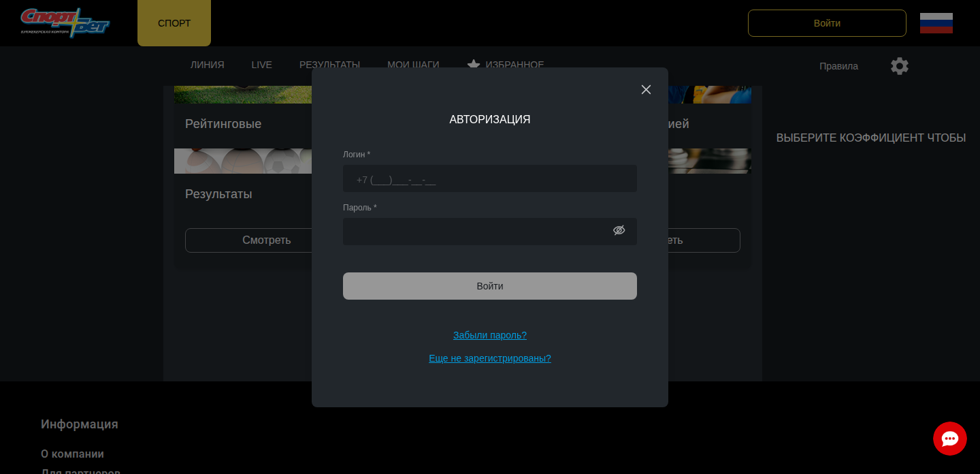Open the О компании footer link
980x474 pixels.
pyautogui.click(x=72, y=454)
